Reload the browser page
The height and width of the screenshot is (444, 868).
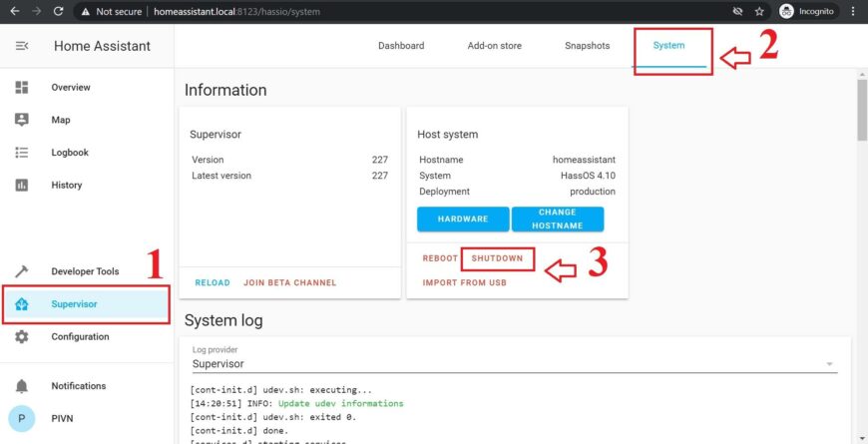pos(58,11)
